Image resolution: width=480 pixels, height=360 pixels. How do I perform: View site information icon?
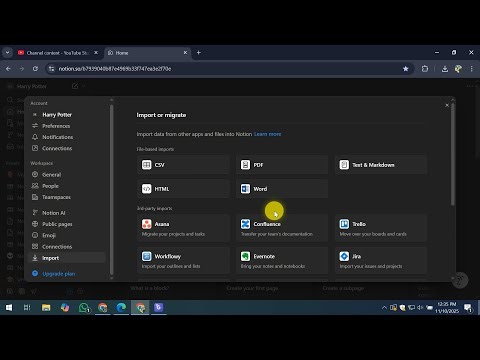(51, 69)
